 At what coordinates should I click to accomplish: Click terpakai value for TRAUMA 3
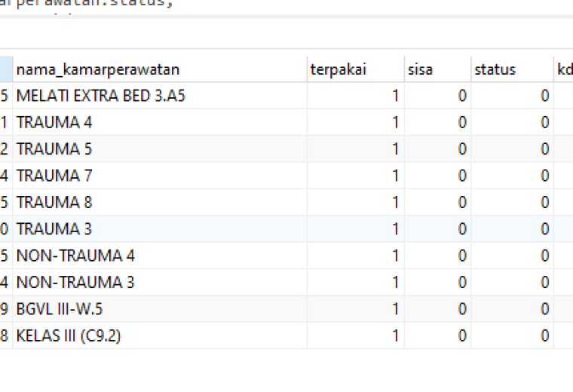pyautogui.click(x=356, y=229)
